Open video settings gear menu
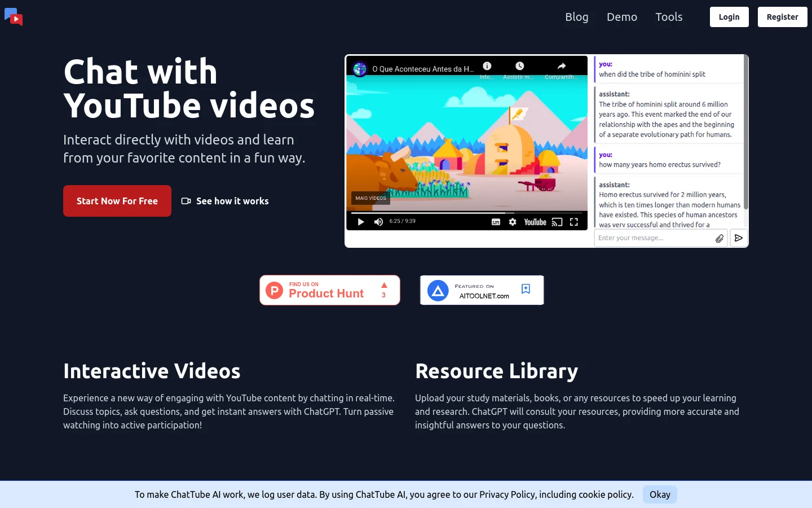Image resolution: width=812 pixels, height=508 pixels. 512,221
